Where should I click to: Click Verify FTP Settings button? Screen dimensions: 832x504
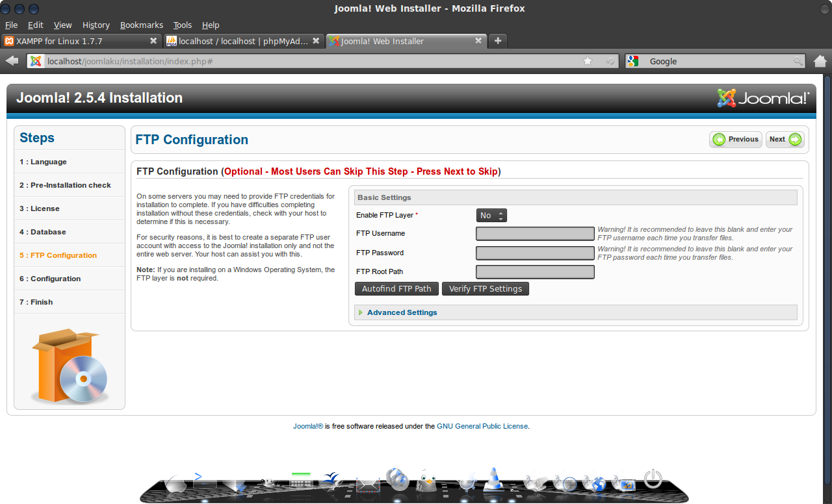tap(486, 288)
